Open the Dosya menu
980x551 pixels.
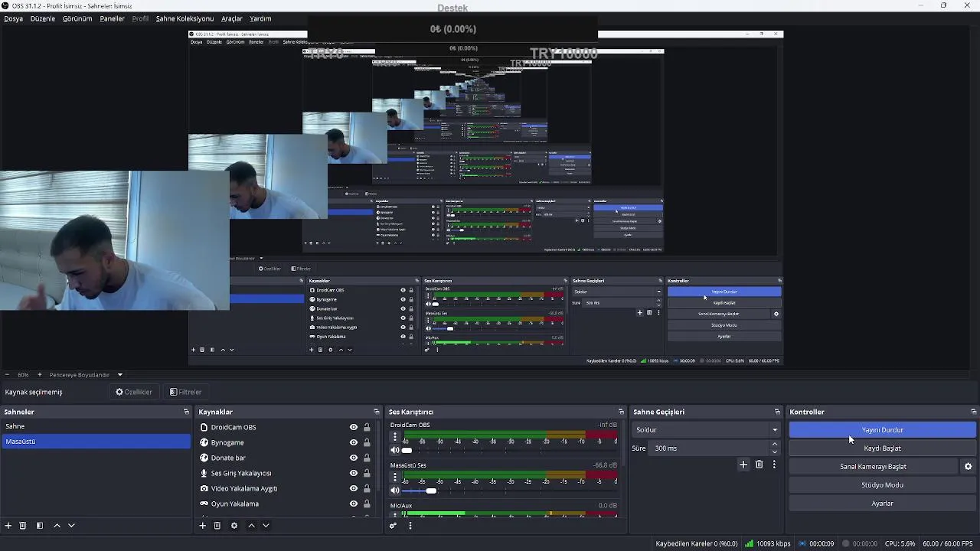[13, 18]
